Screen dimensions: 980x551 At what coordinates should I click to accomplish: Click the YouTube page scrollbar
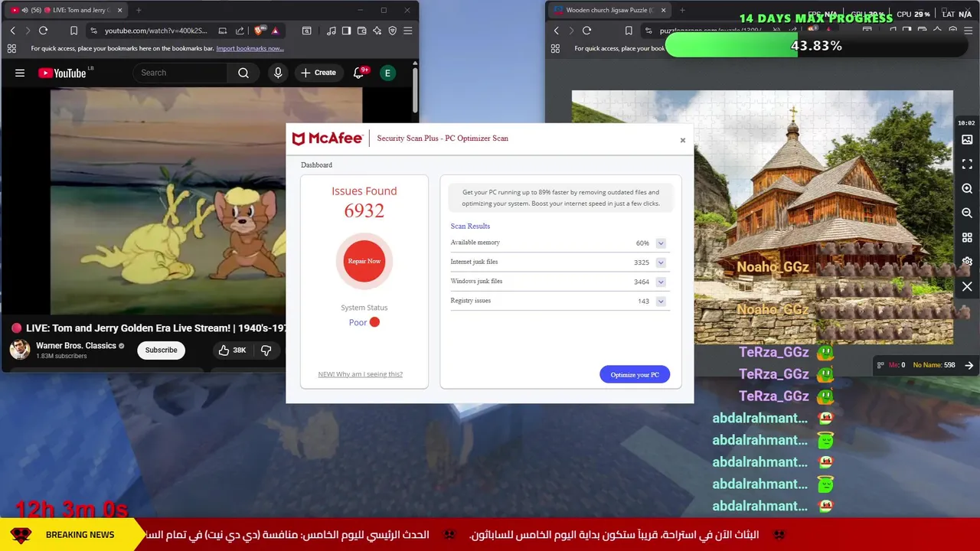415,90
